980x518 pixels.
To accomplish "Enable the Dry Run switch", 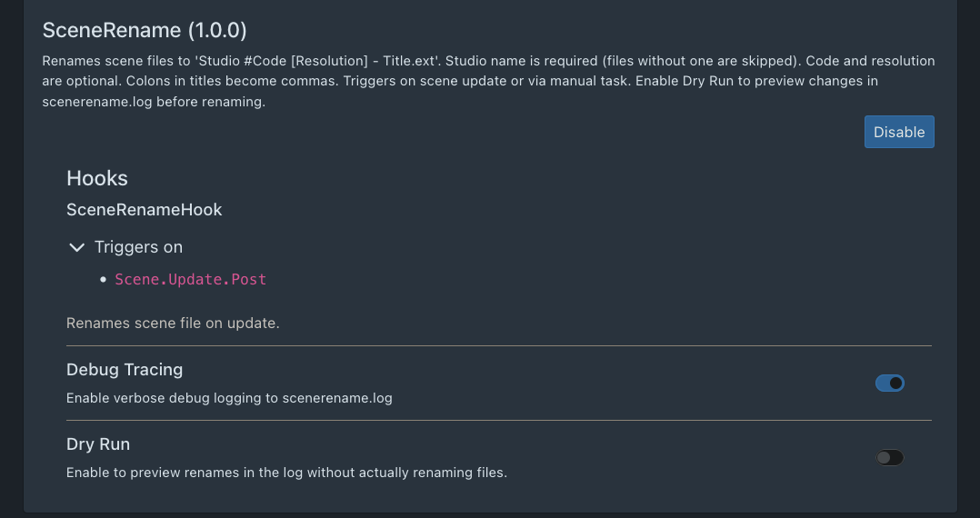I will (x=889, y=458).
